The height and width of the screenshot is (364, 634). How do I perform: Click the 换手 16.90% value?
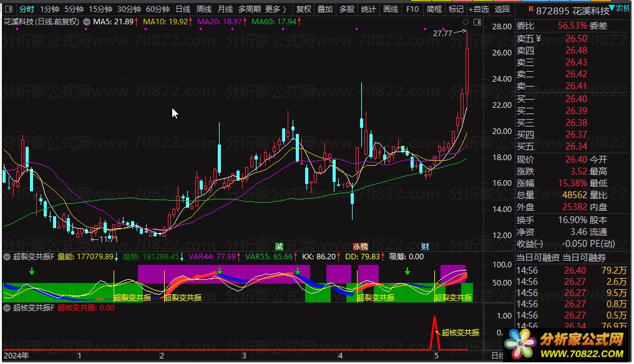point(573,220)
